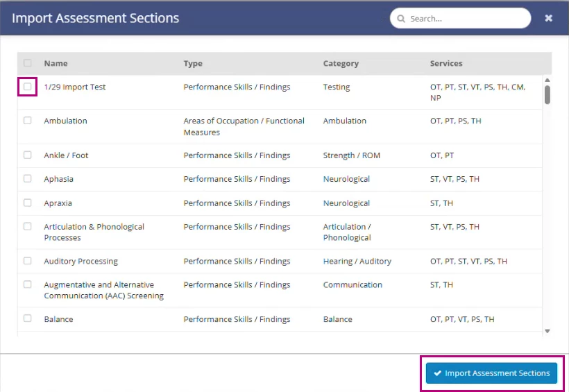Image resolution: width=569 pixels, height=392 pixels.
Task: Click the Aphasia name text
Action: coord(58,179)
